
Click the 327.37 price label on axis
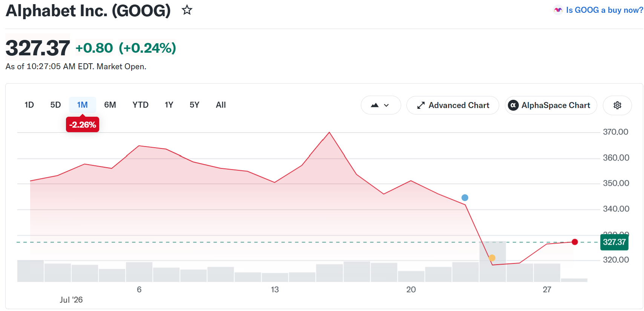coord(614,242)
